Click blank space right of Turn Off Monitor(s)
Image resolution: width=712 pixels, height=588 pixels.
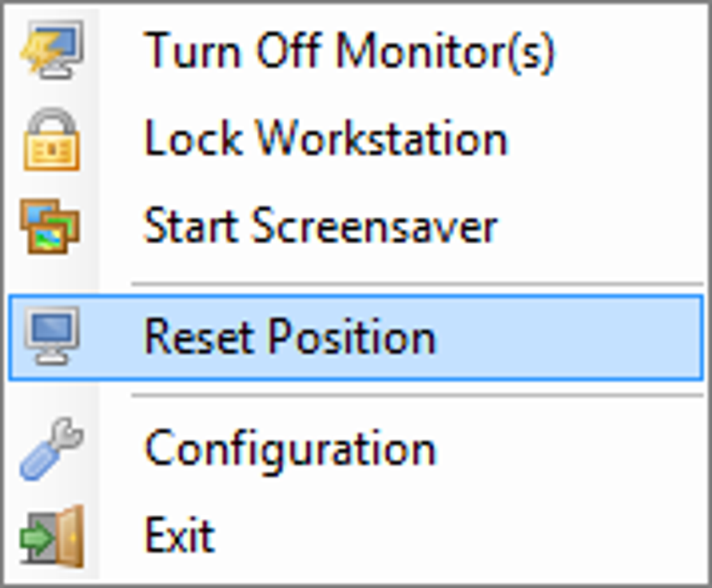pos(628,50)
